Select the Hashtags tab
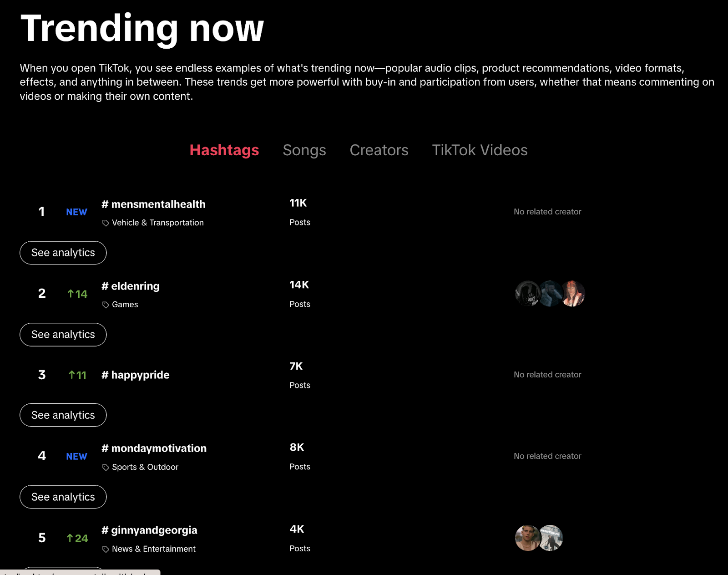 tap(224, 150)
